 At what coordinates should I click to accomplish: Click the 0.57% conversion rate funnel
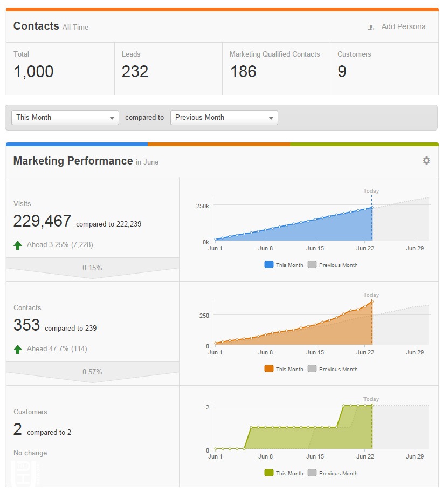(92, 372)
